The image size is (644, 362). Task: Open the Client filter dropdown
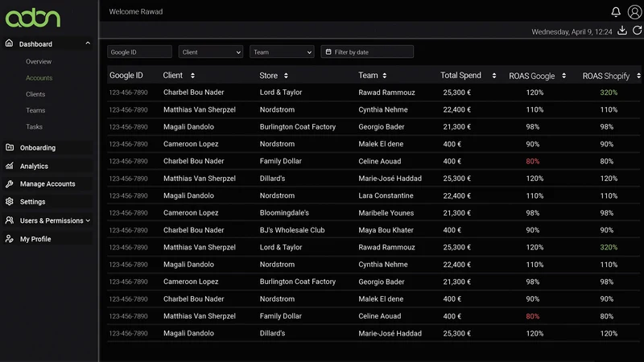click(211, 52)
